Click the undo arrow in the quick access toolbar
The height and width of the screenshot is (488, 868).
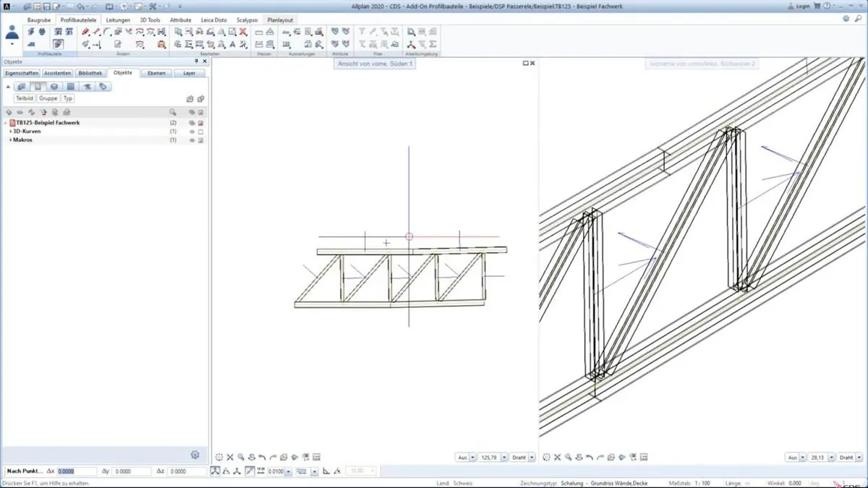(x=80, y=7)
